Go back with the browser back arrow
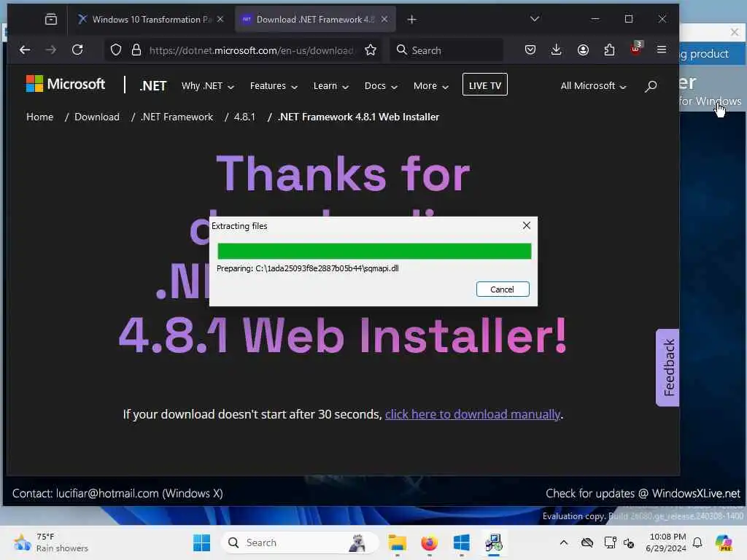747x560 pixels. (25, 50)
